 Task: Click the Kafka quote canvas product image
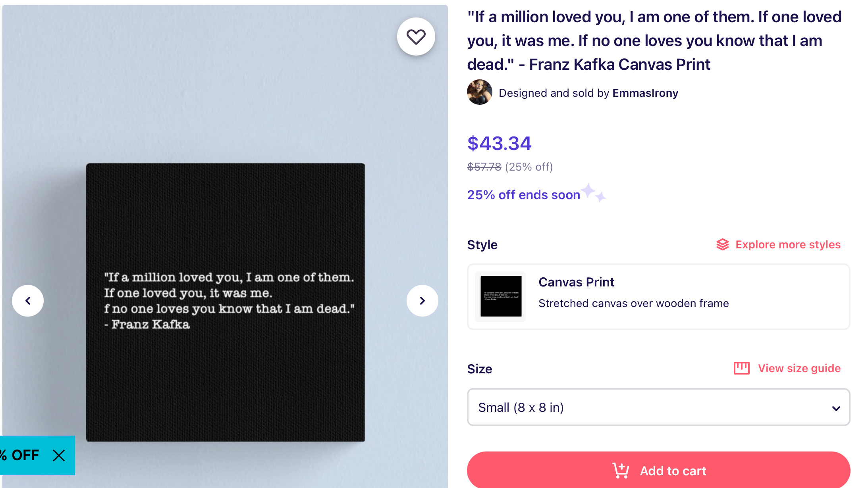[225, 302]
